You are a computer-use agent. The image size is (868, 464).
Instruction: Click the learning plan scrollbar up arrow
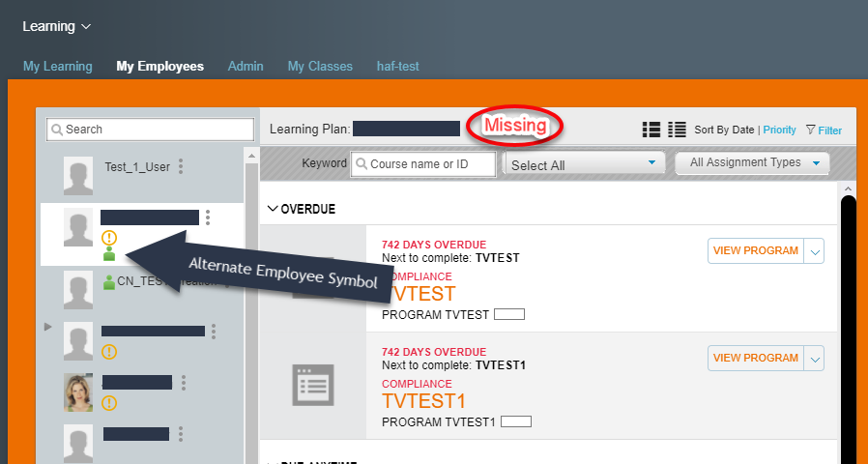[848, 189]
